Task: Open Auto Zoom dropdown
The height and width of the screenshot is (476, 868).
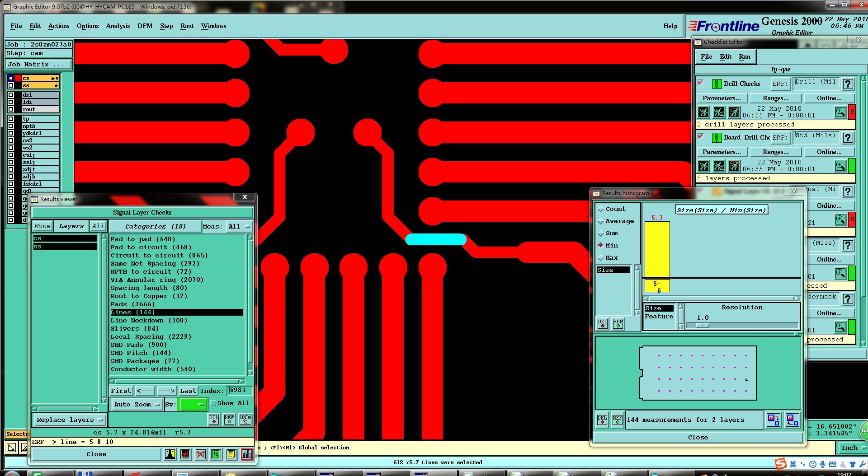Action: tap(137, 404)
